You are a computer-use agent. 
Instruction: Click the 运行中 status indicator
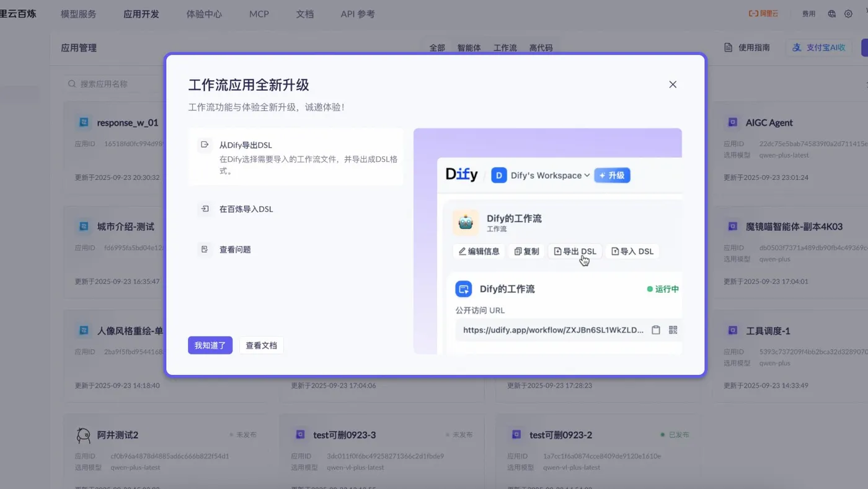tap(663, 289)
